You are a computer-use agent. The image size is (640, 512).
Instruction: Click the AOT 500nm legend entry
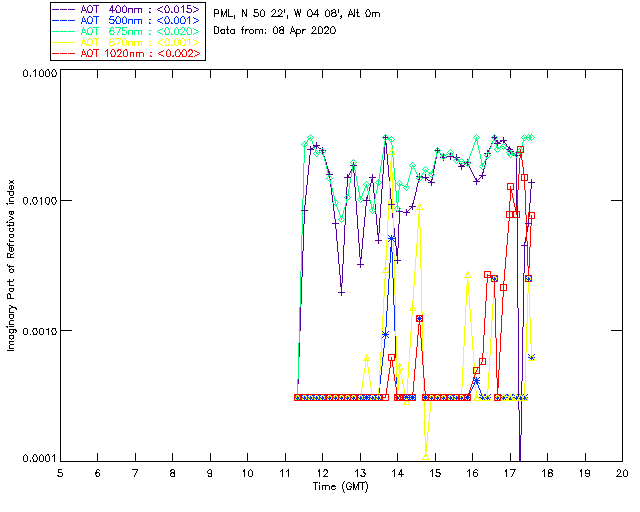click(127, 20)
